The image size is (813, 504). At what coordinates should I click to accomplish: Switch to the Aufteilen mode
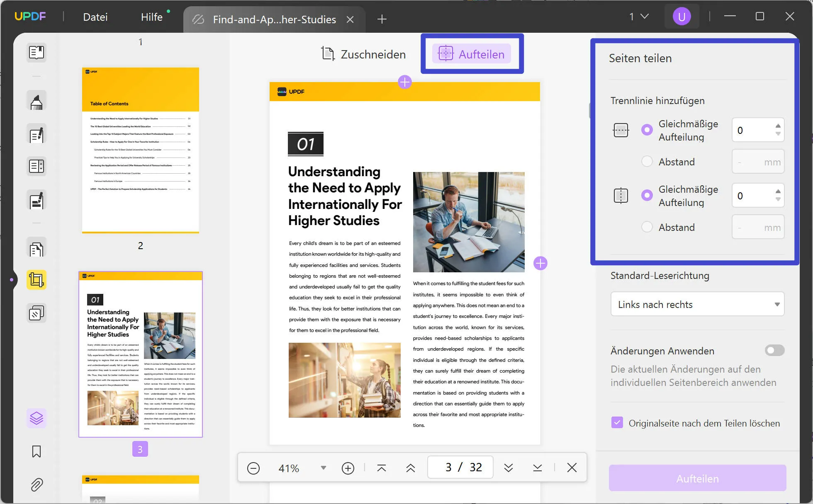point(472,54)
